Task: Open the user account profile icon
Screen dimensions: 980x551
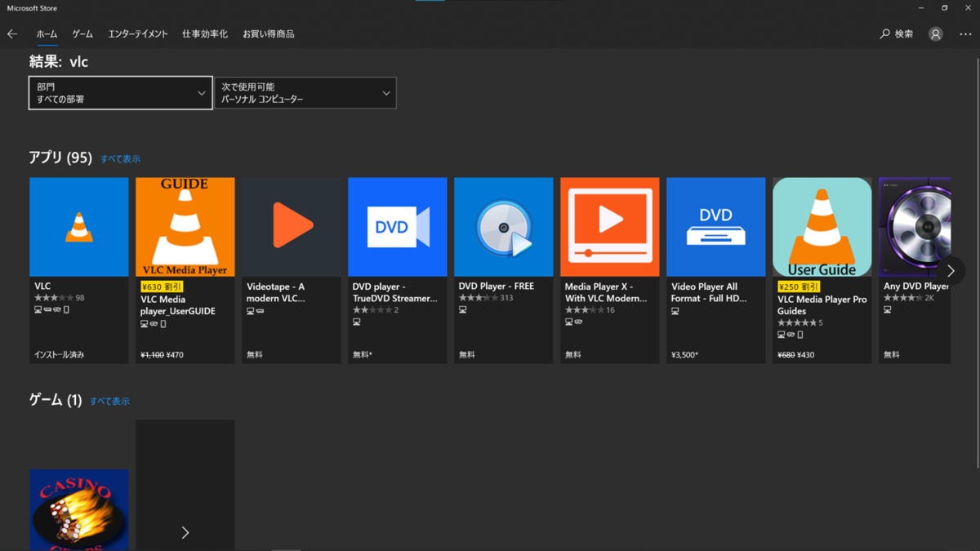Action: pos(936,34)
